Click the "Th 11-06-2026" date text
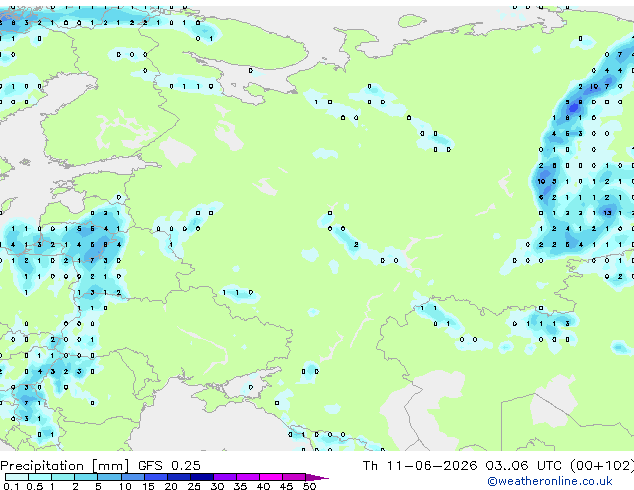The image size is (634, 490). (420, 466)
